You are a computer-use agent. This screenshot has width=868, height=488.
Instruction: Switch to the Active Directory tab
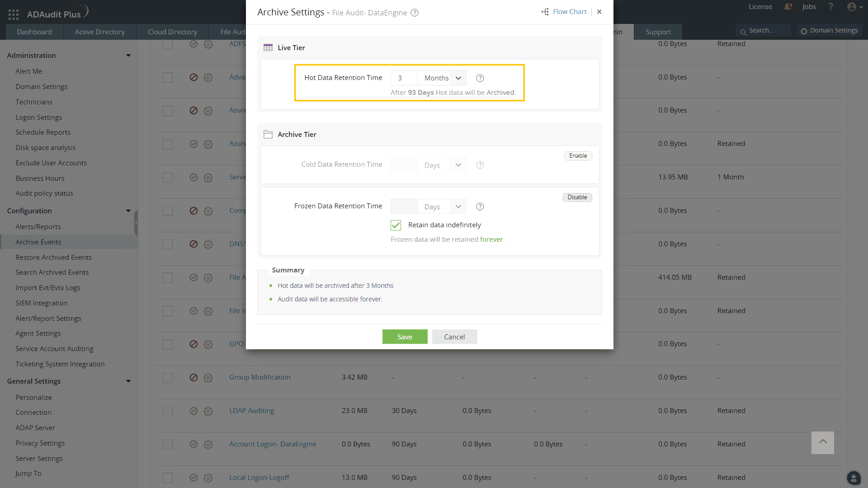[x=99, y=32]
